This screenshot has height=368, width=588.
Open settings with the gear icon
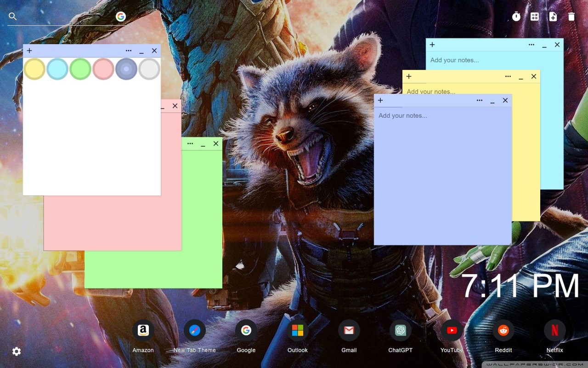pyautogui.click(x=17, y=351)
